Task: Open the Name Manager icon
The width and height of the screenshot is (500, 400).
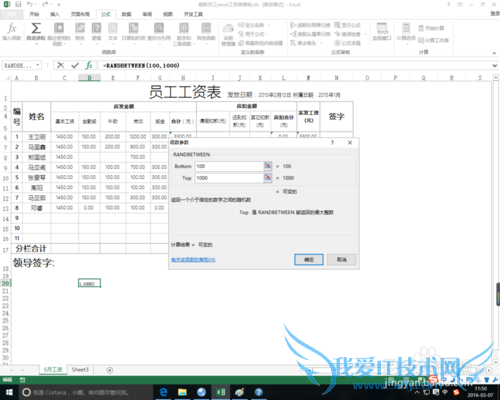Action: pos(228,28)
